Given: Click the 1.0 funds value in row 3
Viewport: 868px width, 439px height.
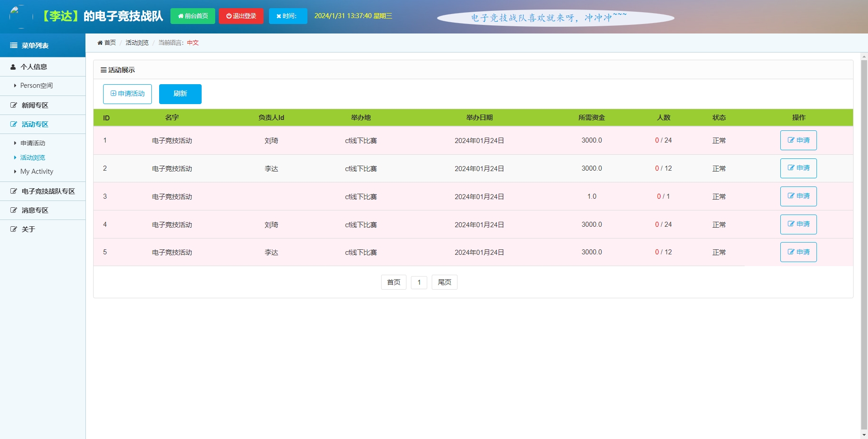Looking at the screenshot, I should pos(592,196).
